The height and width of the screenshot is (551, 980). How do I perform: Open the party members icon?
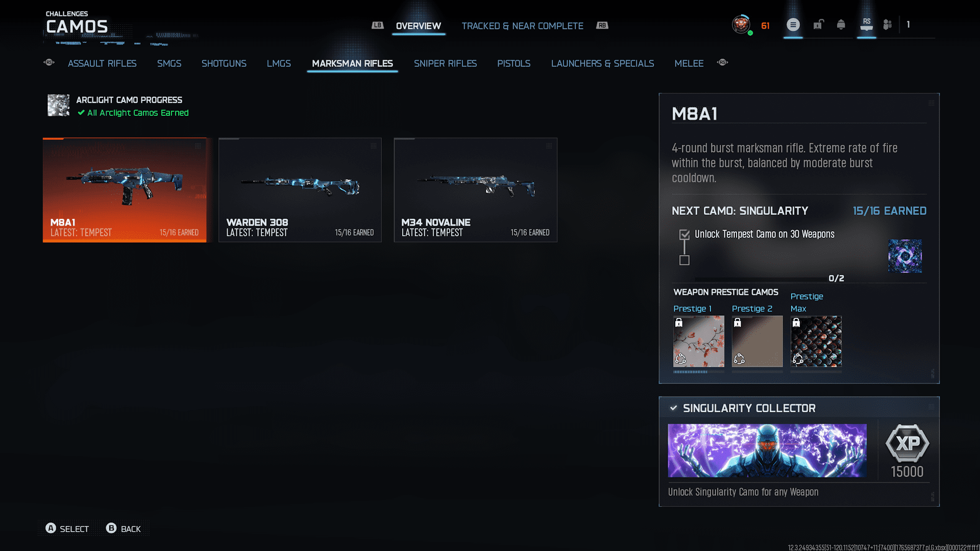coord(888,24)
